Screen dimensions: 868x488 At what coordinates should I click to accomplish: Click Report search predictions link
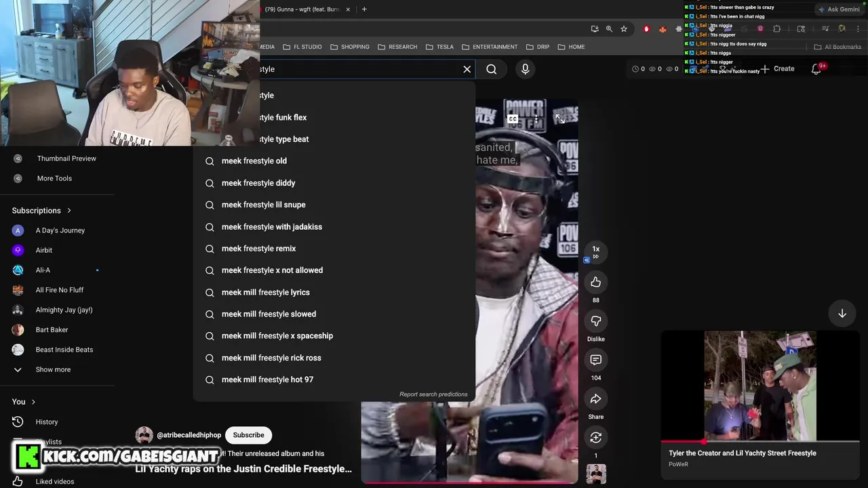coord(433,394)
